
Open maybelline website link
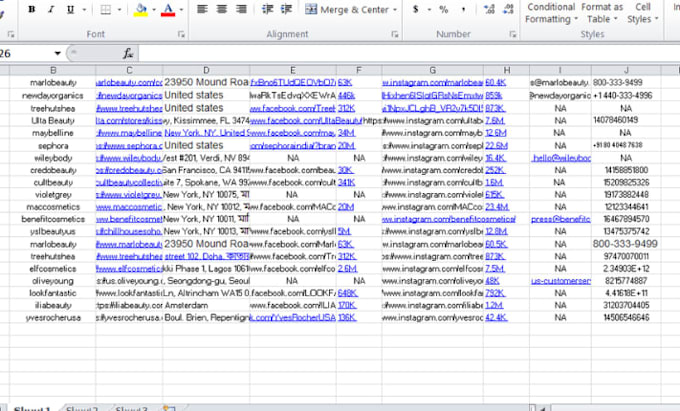click(x=129, y=133)
